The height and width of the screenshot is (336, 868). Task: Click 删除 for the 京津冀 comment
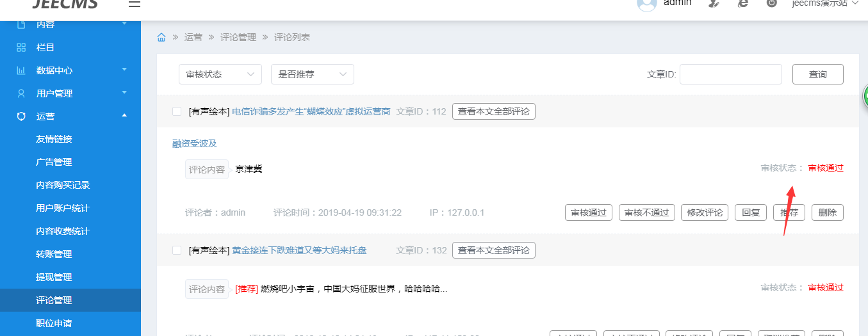coord(828,212)
